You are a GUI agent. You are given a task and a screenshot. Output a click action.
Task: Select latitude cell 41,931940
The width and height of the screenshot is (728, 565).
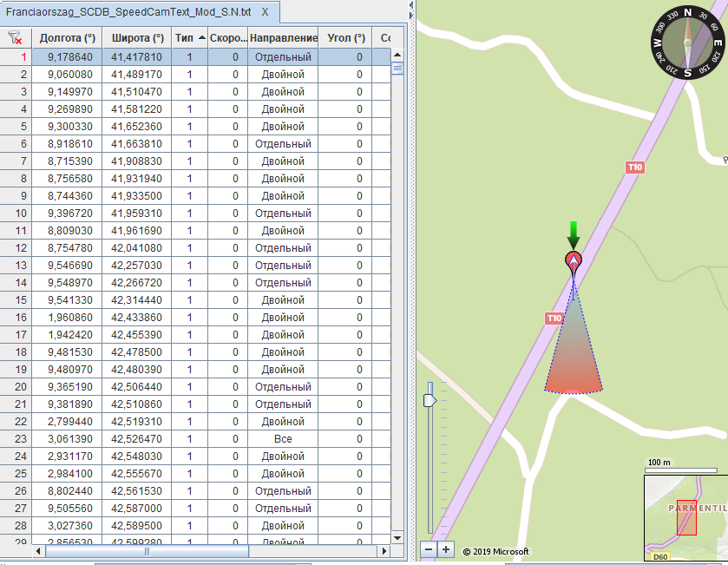[x=137, y=178]
